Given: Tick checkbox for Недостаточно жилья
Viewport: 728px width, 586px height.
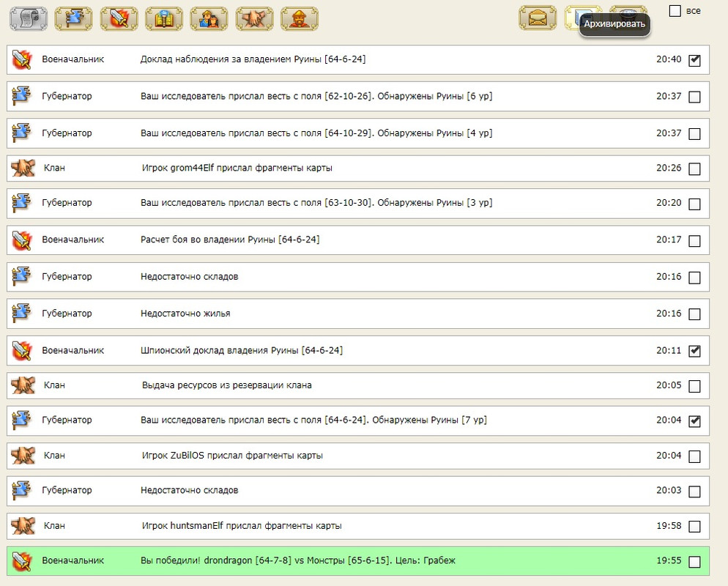Looking at the screenshot, I should click(694, 314).
